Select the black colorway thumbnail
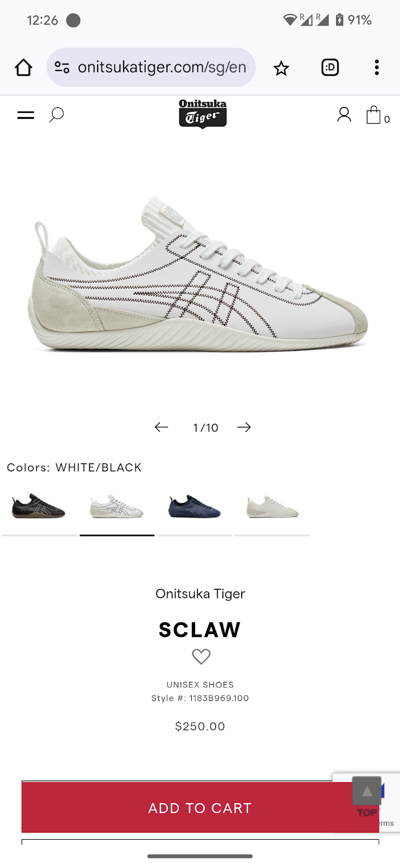 (39, 506)
